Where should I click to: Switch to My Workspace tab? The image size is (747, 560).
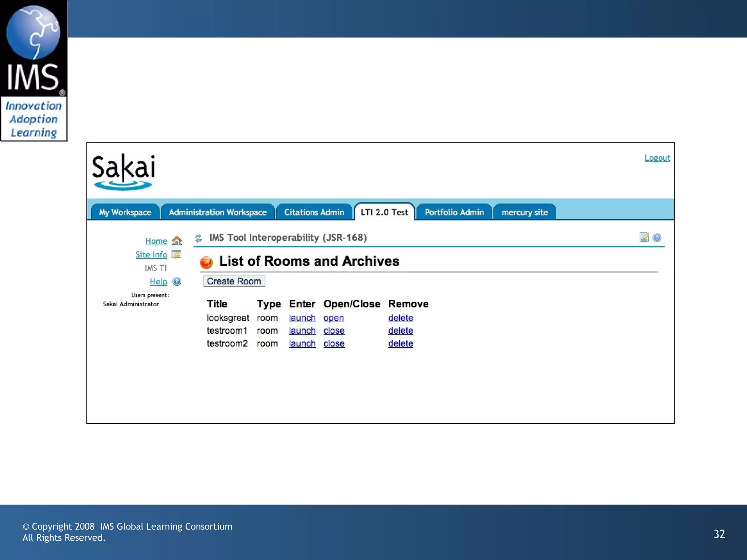click(x=125, y=212)
